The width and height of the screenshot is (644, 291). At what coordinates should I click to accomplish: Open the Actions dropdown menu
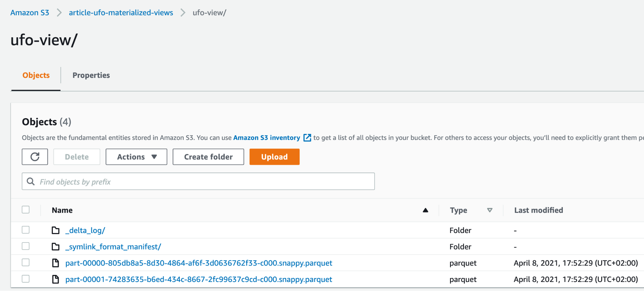pyautogui.click(x=136, y=157)
